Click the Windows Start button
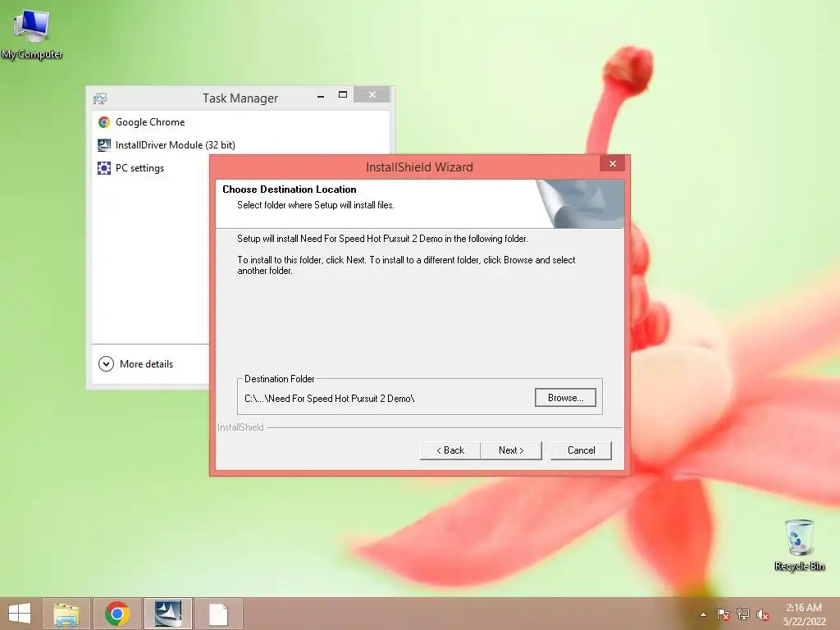Viewport: 840px width, 630px height. coord(20,614)
